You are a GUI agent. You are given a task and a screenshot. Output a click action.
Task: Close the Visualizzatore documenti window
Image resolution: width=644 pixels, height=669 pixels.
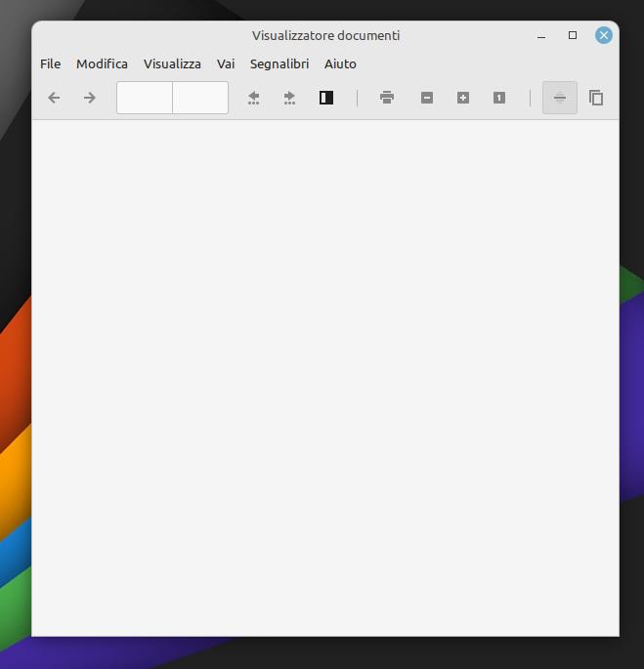(x=604, y=35)
